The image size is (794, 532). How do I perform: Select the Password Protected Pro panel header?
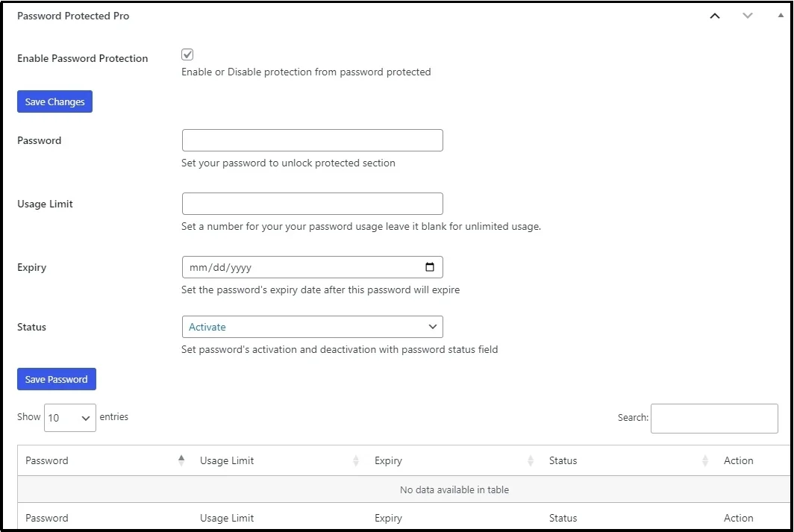coord(72,15)
